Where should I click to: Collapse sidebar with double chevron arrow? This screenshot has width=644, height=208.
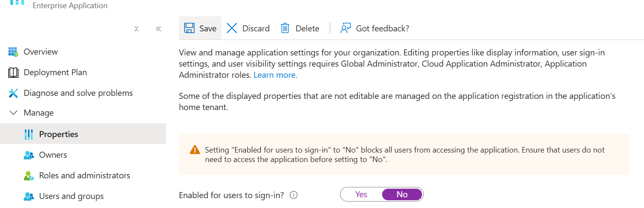pyautogui.click(x=158, y=29)
